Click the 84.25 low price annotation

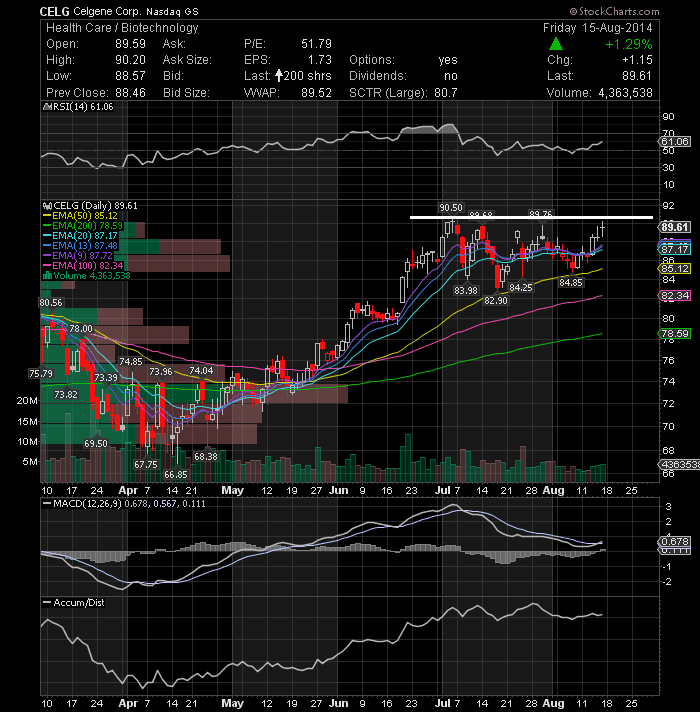click(521, 287)
